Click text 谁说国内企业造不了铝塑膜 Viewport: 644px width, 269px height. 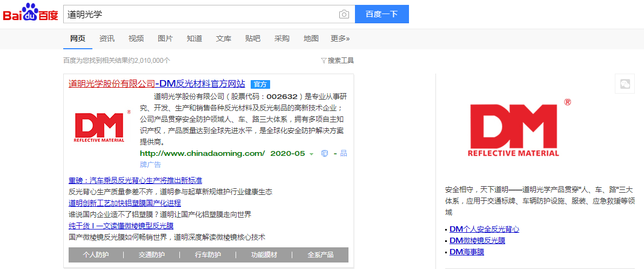tap(113, 214)
